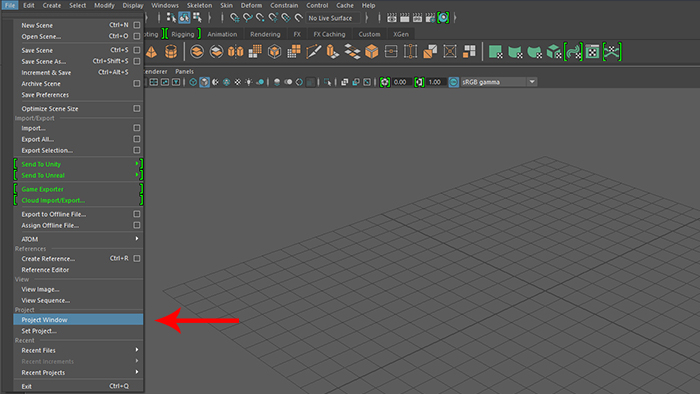The image size is (700, 394).
Task: Open the Panels viewport menu
Action: pos(184,71)
